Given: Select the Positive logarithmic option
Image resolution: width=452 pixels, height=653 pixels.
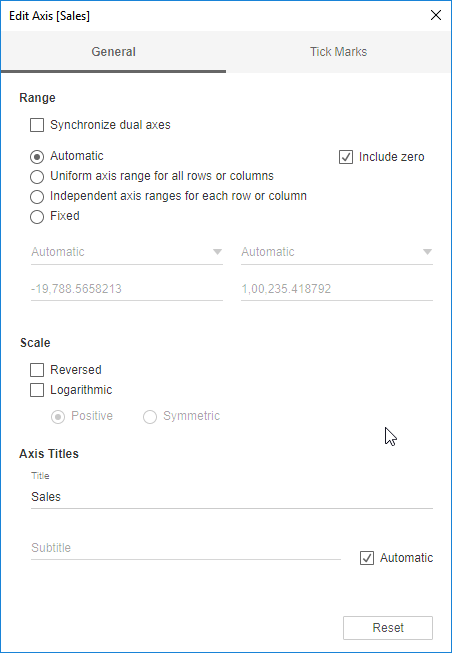Looking at the screenshot, I should 58,416.
